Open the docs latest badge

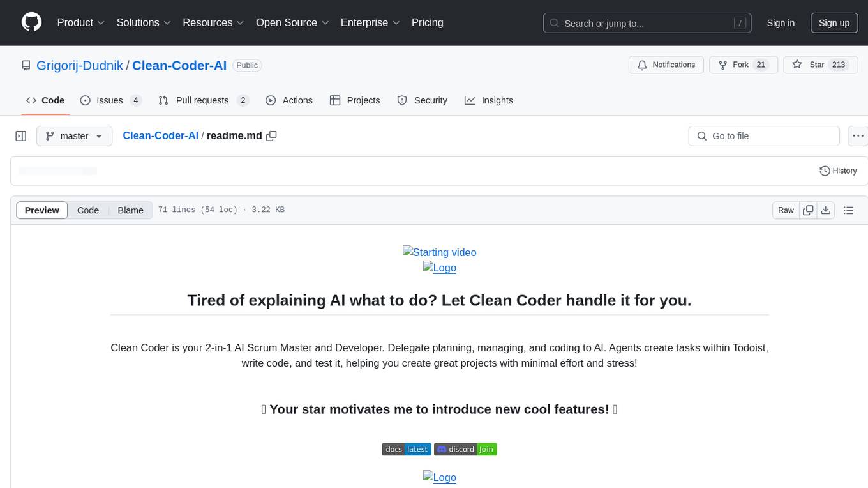point(407,449)
